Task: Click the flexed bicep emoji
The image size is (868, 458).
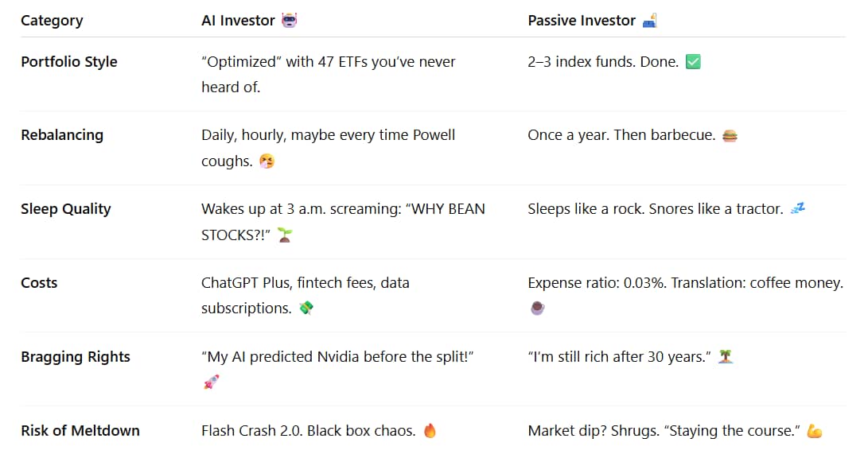Action: [814, 431]
